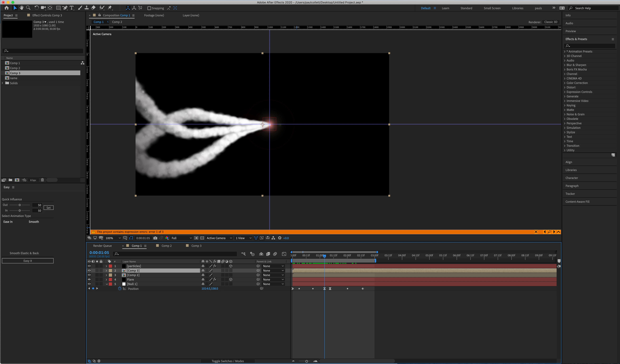Click the Easy it button

(28, 261)
